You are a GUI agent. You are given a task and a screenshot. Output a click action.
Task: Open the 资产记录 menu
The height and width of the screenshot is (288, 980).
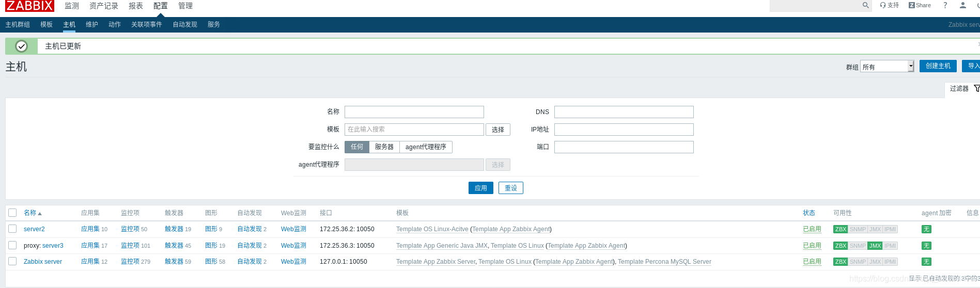coord(104,6)
